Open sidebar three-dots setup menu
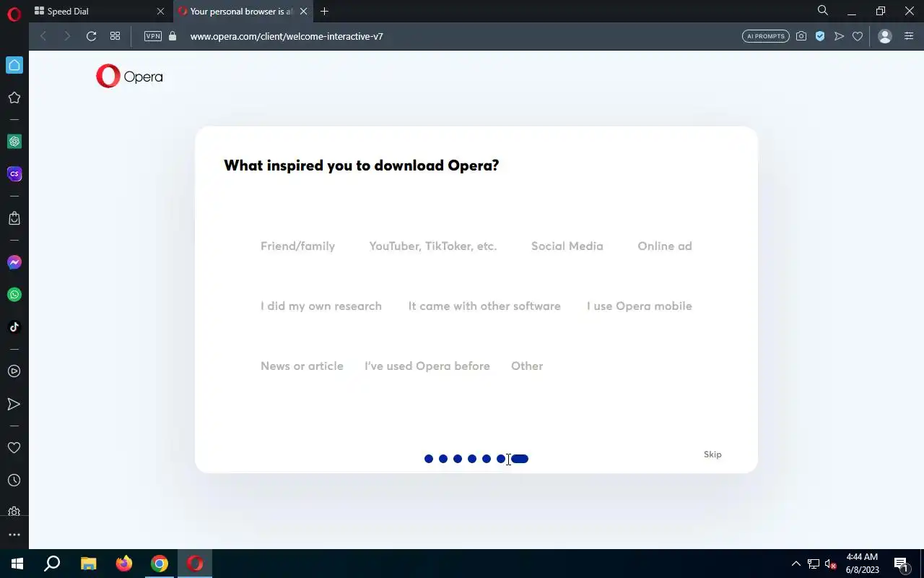This screenshot has height=578, width=924. (x=14, y=535)
